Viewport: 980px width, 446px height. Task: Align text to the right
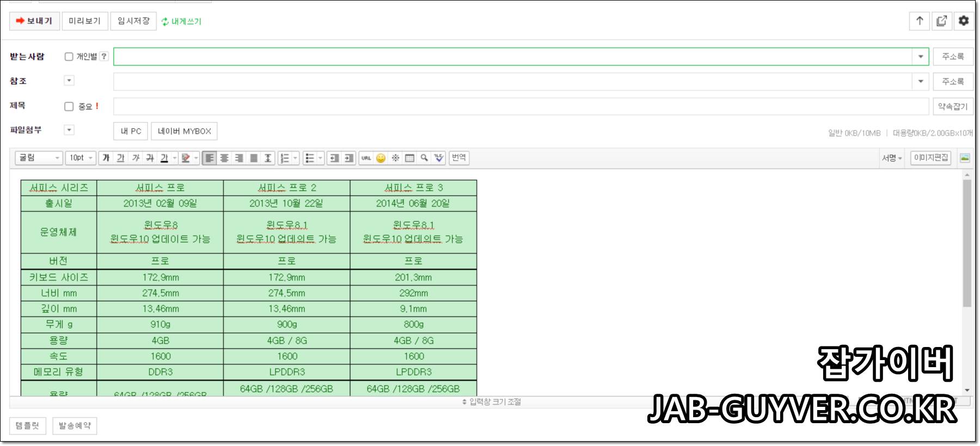coord(238,158)
